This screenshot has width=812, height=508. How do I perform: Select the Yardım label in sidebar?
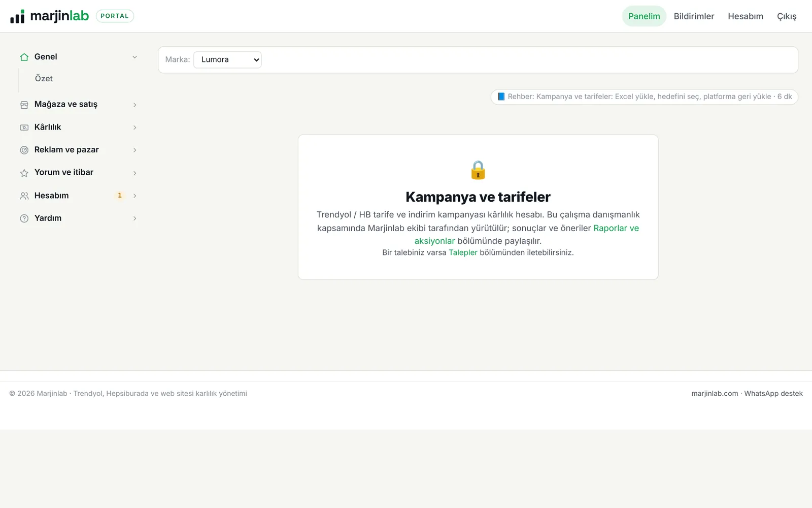coord(48,218)
